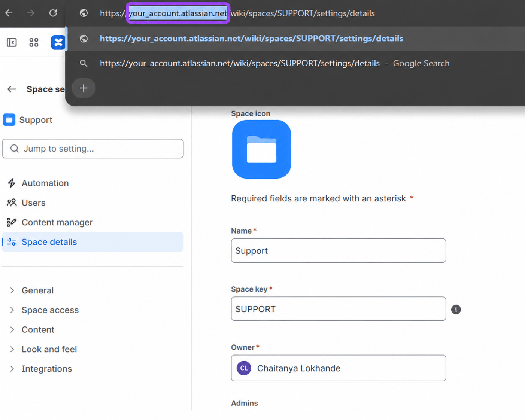
Task: Select the Google Search suggestion row
Action: click(295, 63)
